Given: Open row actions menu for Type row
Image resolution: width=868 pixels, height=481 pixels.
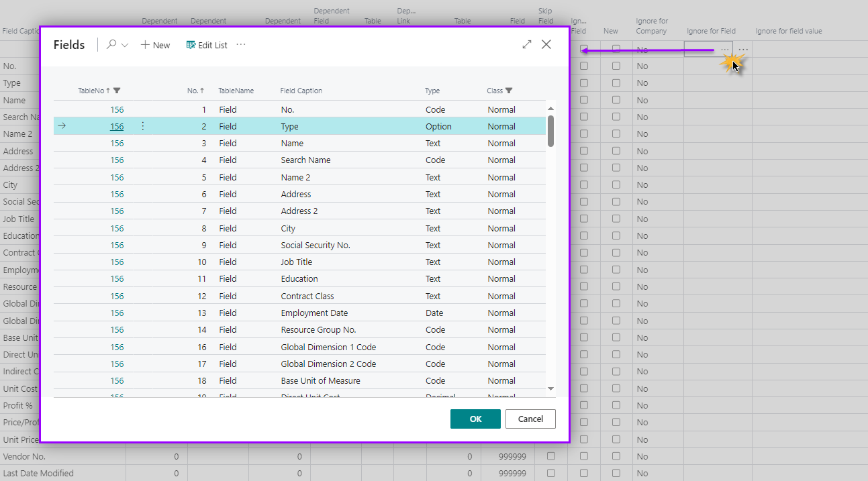Looking at the screenshot, I should (x=142, y=126).
